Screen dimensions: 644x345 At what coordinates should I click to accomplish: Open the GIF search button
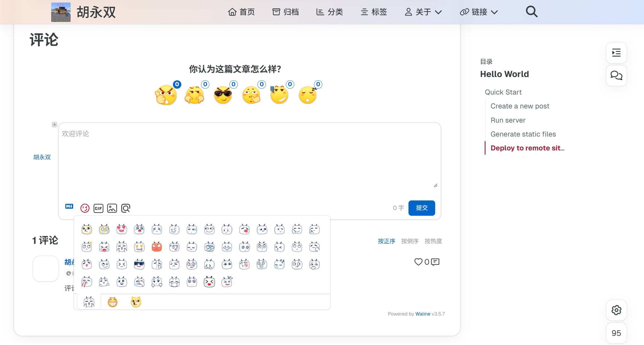pyautogui.click(x=98, y=208)
